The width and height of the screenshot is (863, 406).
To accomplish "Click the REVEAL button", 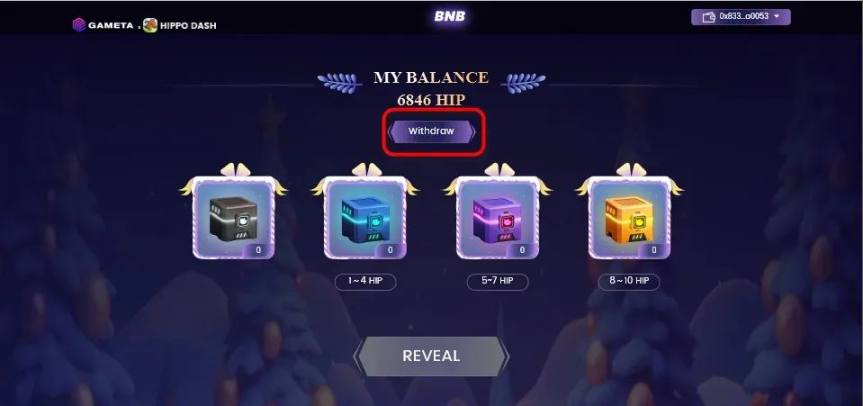I will [431, 356].
